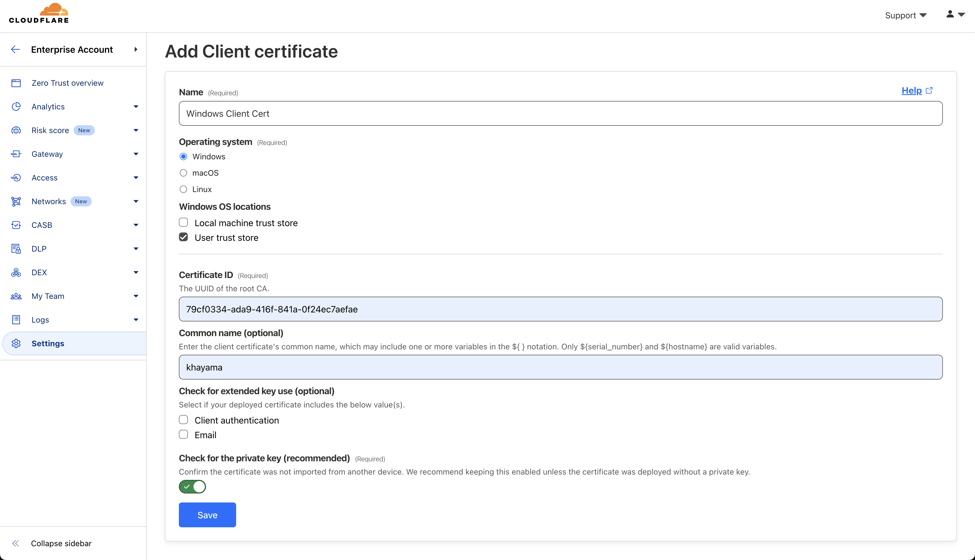
Task: Enable the Client authentication checkbox
Action: point(183,420)
